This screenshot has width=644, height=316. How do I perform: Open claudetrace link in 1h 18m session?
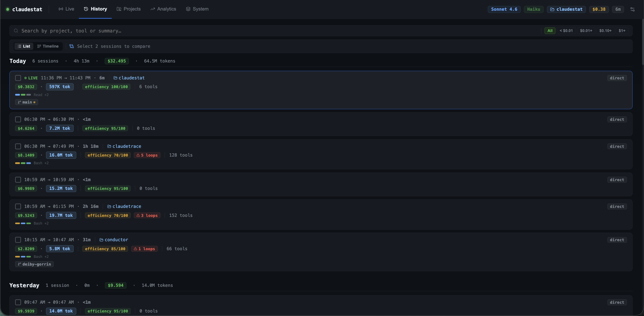click(124, 146)
